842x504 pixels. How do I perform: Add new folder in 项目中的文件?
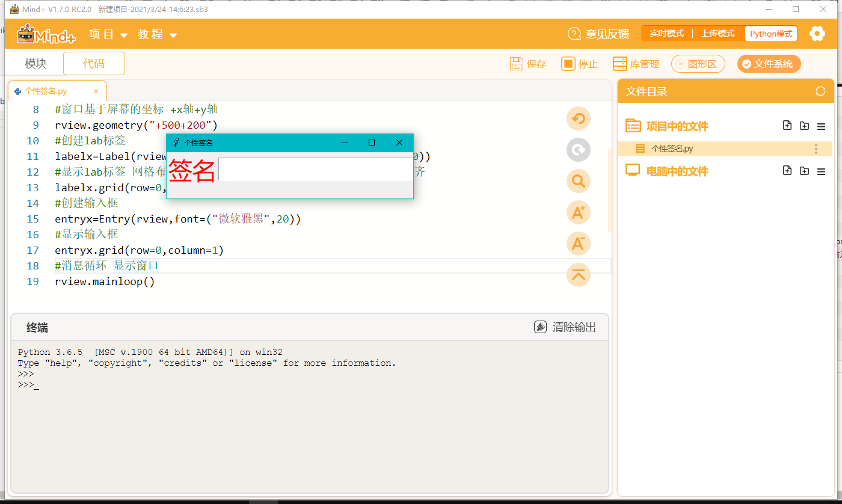(804, 126)
